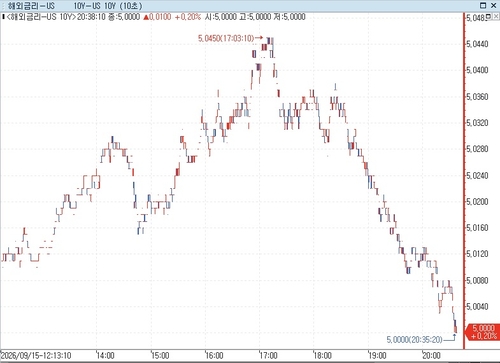Click the 5.0360 price axis label
500x363 pixels.
[477, 97]
